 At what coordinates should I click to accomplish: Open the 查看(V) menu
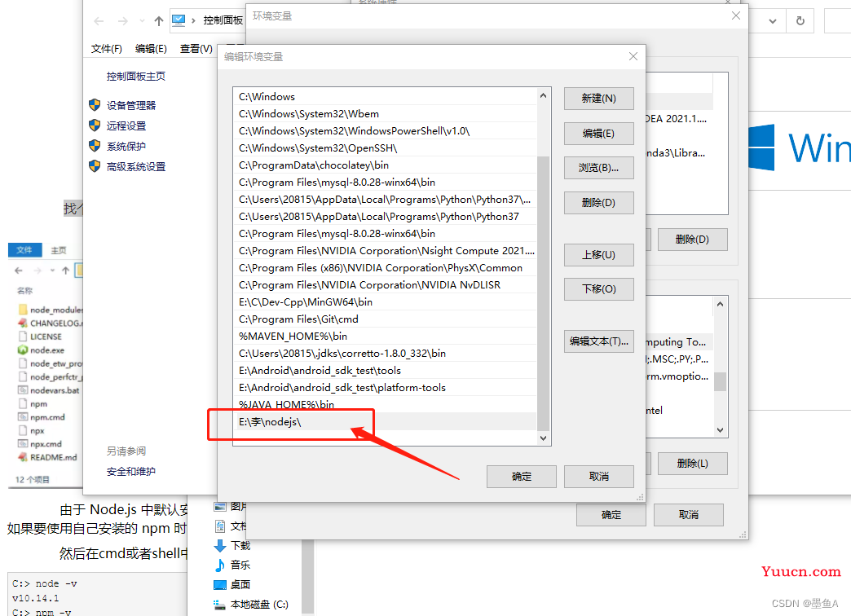(x=196, y=49)
